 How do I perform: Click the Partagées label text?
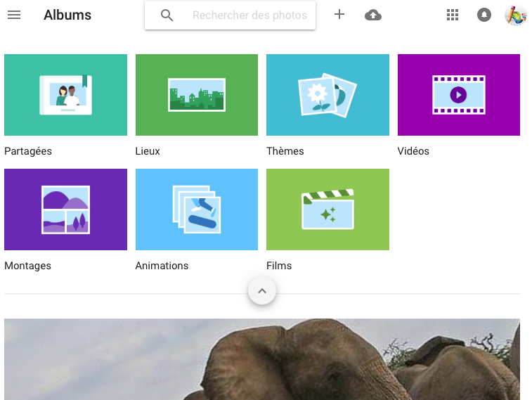click(x=28, y=151)
